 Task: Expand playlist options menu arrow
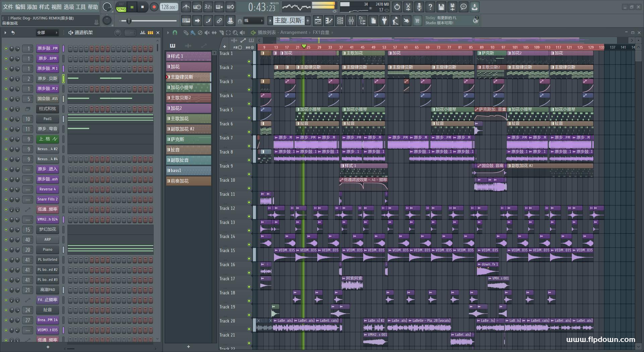click(x=168, y=33)
